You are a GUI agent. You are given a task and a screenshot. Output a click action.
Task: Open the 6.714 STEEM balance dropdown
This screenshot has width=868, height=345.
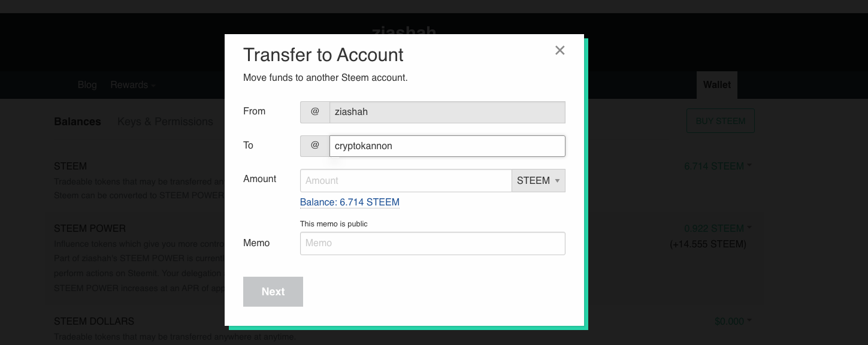tap(718, 166)
